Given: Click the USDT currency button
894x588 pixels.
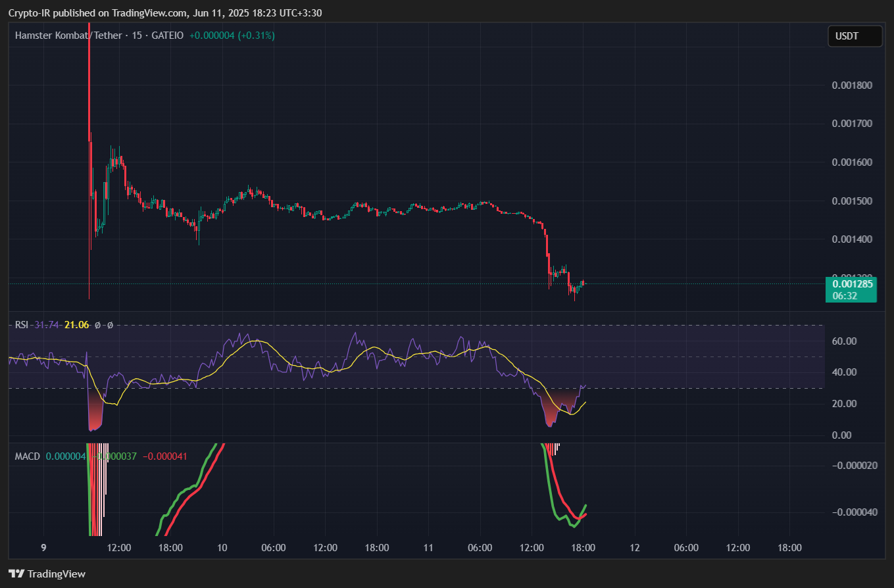Looking at the screenshot, I should (855, 36).
